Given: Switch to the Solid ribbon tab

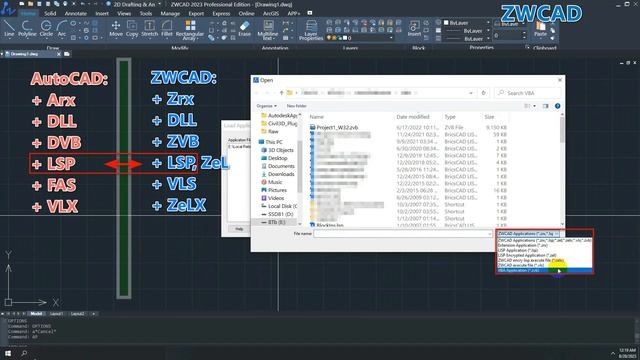Looking at the screenshot, I should 50,13.
